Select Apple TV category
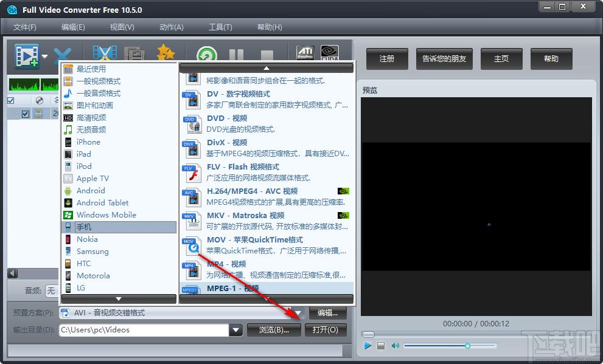 119,179
